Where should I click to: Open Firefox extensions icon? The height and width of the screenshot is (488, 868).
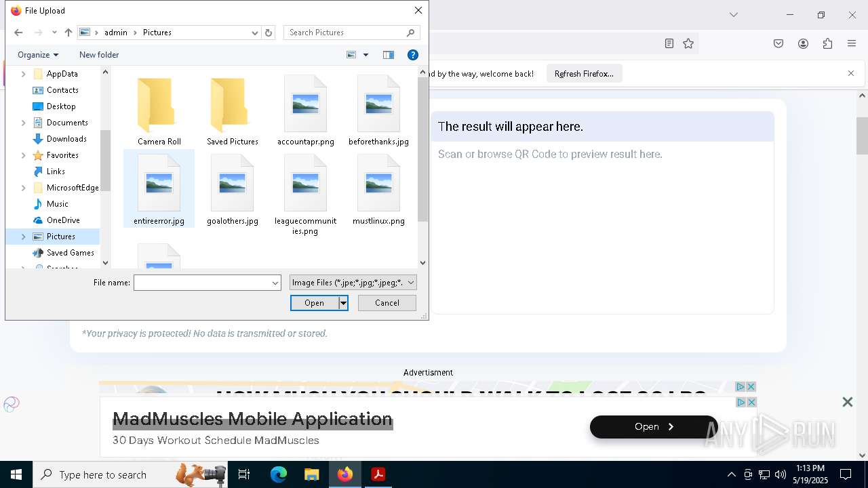point(827,43)
